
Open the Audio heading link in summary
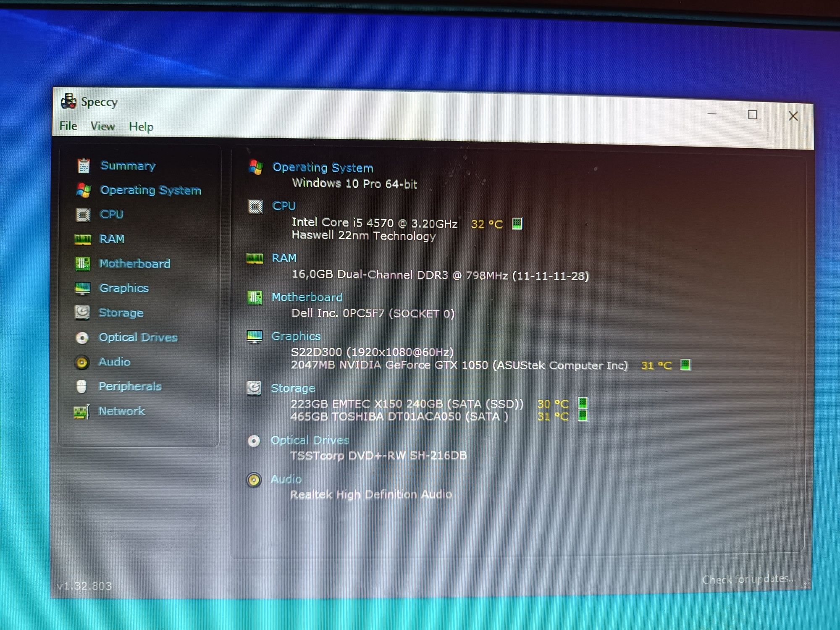click(286, 479)
